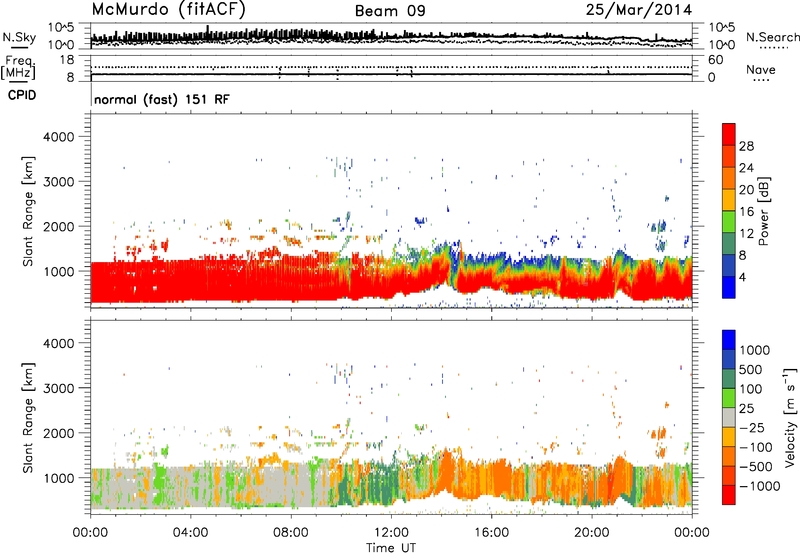800x554 pixels.
Task: Click the '16:00' time tick label
Action: (491, 533)
